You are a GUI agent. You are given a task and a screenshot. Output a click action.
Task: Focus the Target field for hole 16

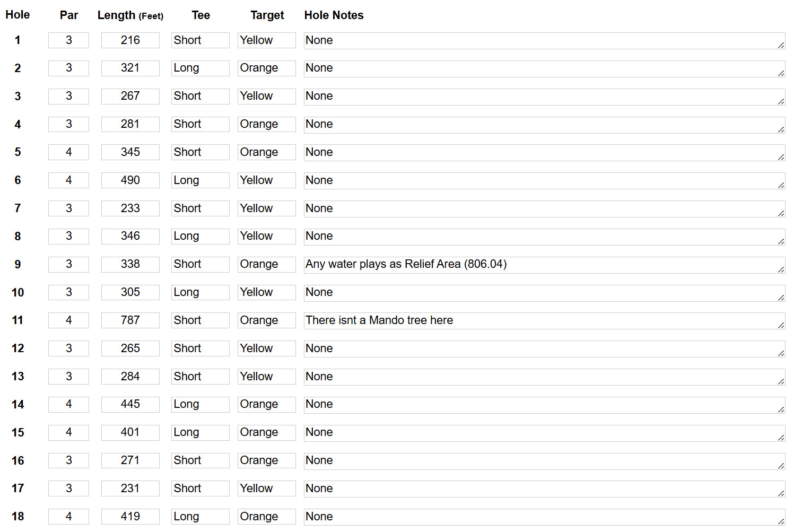point(266,460)
